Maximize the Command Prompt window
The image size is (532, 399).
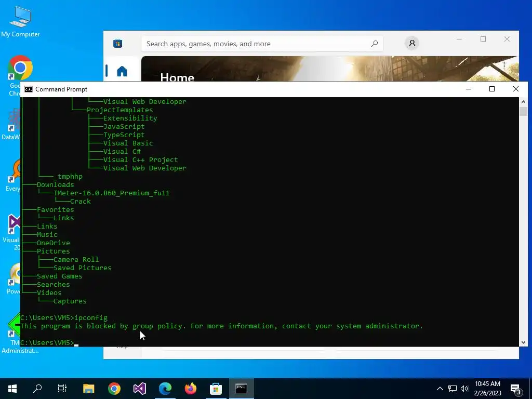(x=492, y=89)
